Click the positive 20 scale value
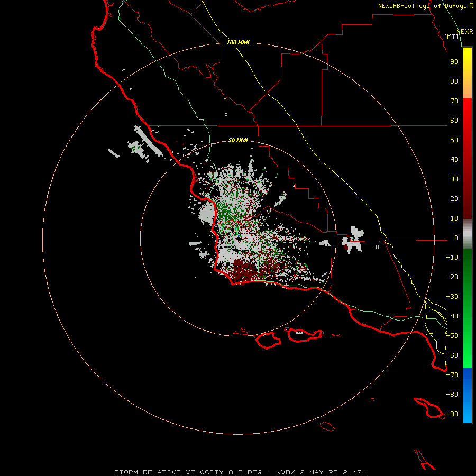 [454, 199]
